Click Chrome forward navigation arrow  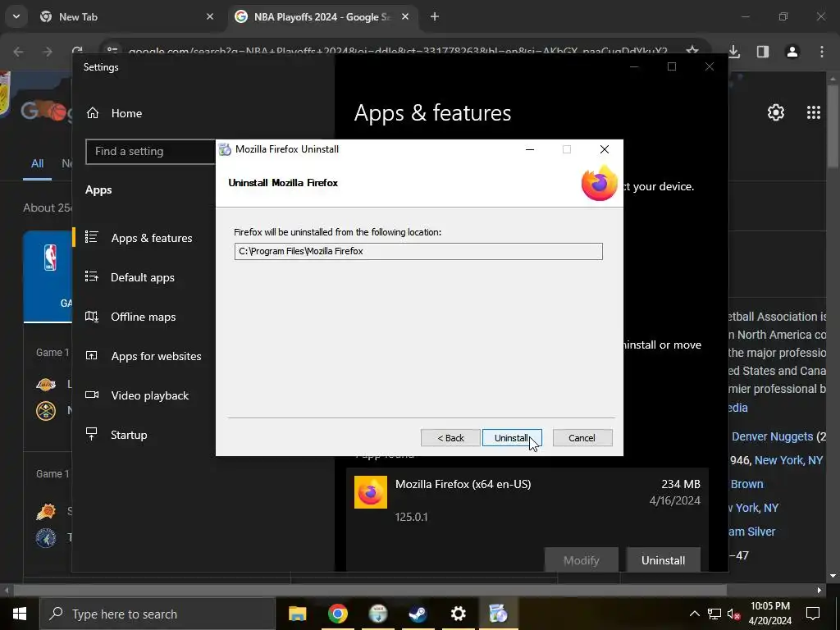click(48, 52)
